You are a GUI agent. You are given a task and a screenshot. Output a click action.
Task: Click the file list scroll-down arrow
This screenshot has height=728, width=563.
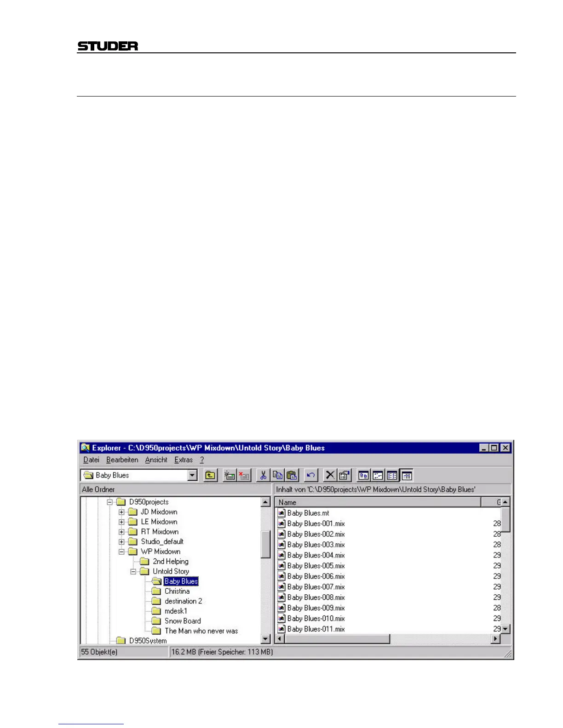pos(506,629)
